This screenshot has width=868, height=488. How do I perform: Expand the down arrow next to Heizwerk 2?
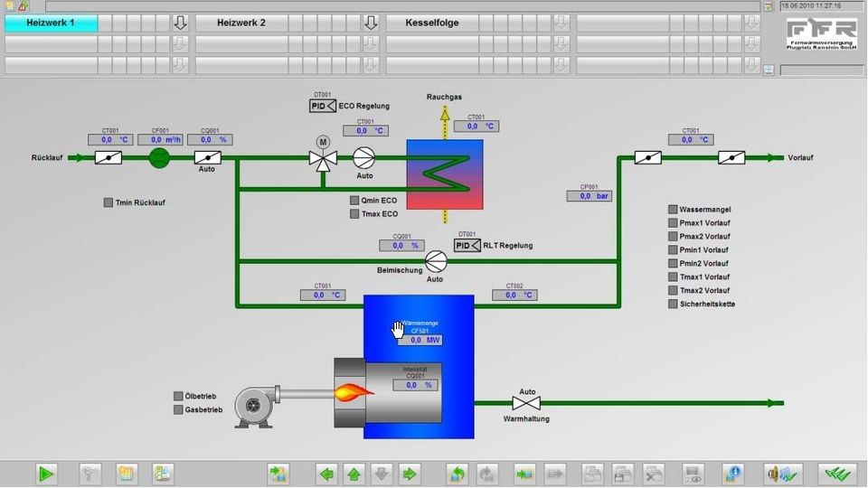pyautogui.click(x=371, y=23)
